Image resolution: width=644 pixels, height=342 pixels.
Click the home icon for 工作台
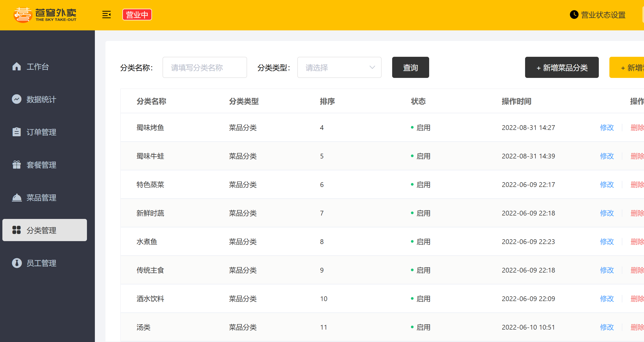coord(17,67)
